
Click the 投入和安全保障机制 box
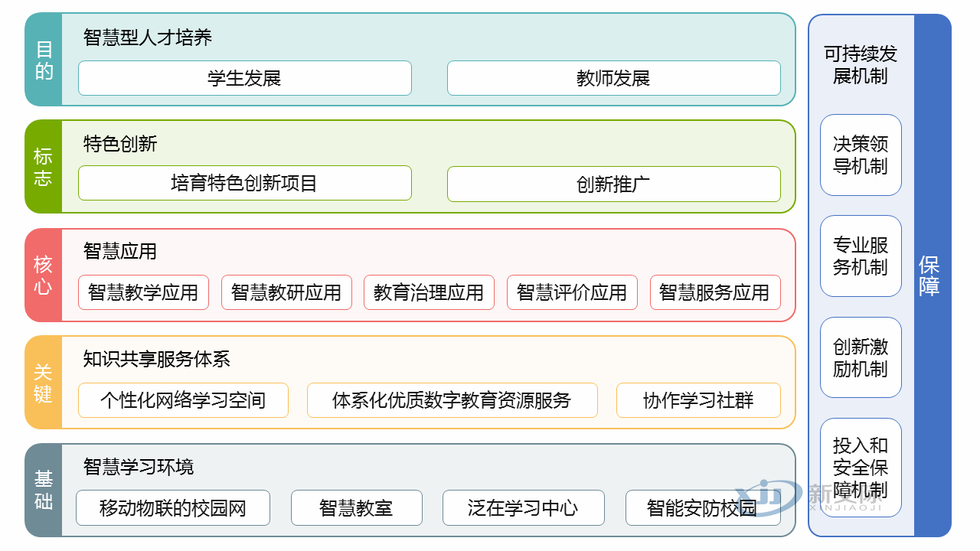coord(861,468)
